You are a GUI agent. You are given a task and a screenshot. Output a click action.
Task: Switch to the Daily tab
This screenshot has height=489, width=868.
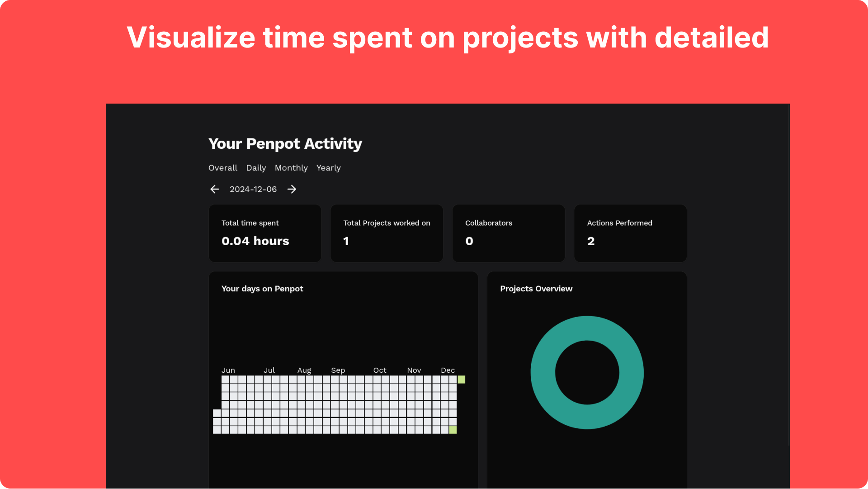pyautogui.click(x=256, y=168)
